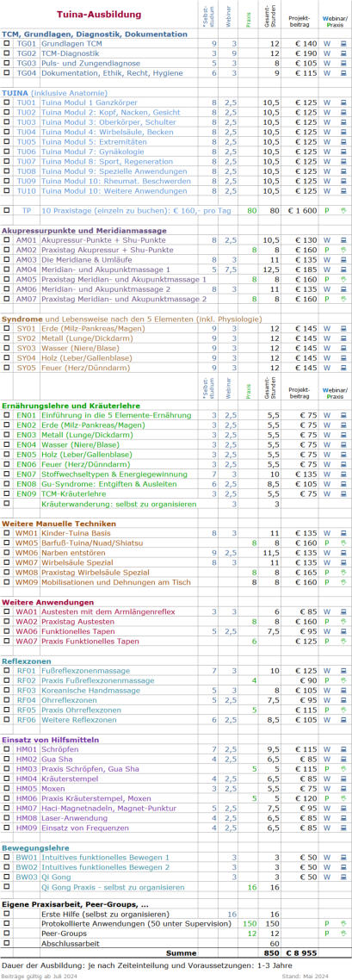Click the hand icon for HM03 Praxis Schröpfen
The width and height of the screenshot is (352, 980).
tap(343, 769)
